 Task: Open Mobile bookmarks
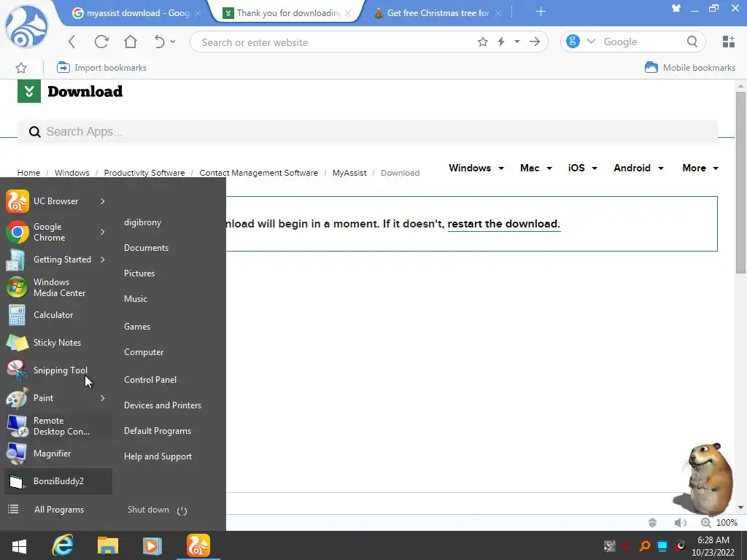point(690,68)
